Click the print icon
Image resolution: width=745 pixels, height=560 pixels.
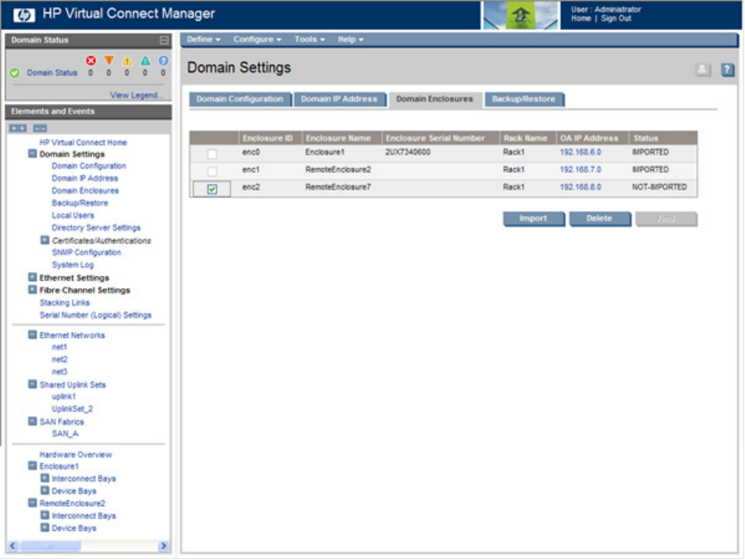[703, 70]
